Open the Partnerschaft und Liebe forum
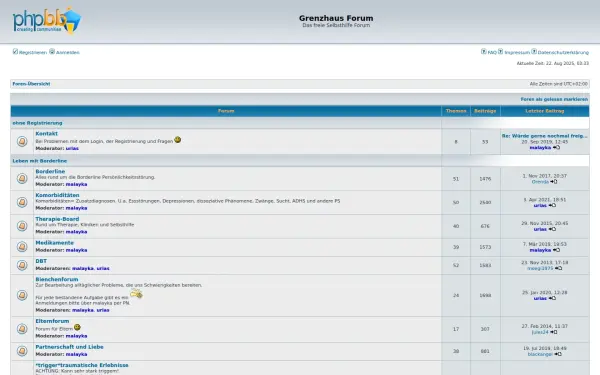600x375 pixels. 70,347
